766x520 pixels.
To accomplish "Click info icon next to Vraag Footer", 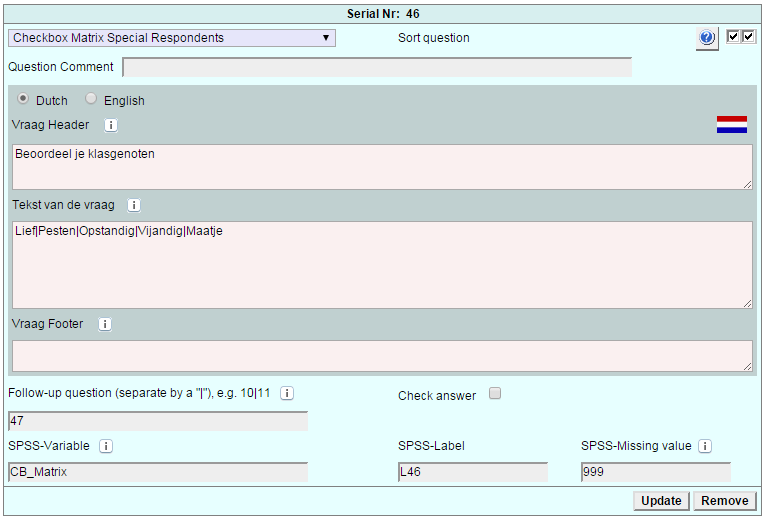I will (105, 324).
